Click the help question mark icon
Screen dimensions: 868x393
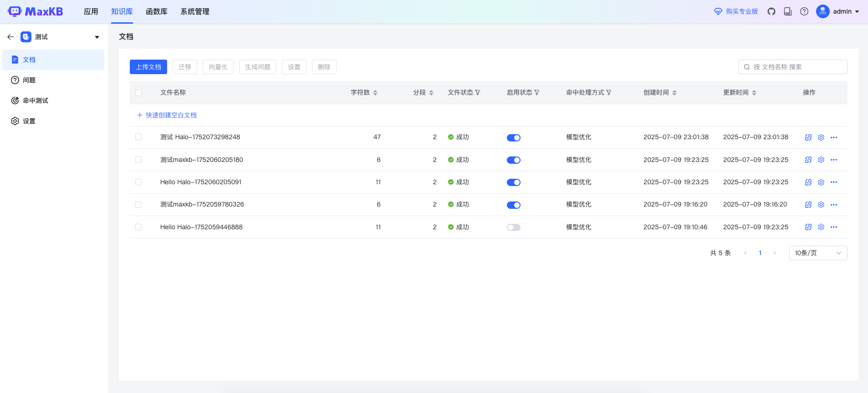[804, 11]
